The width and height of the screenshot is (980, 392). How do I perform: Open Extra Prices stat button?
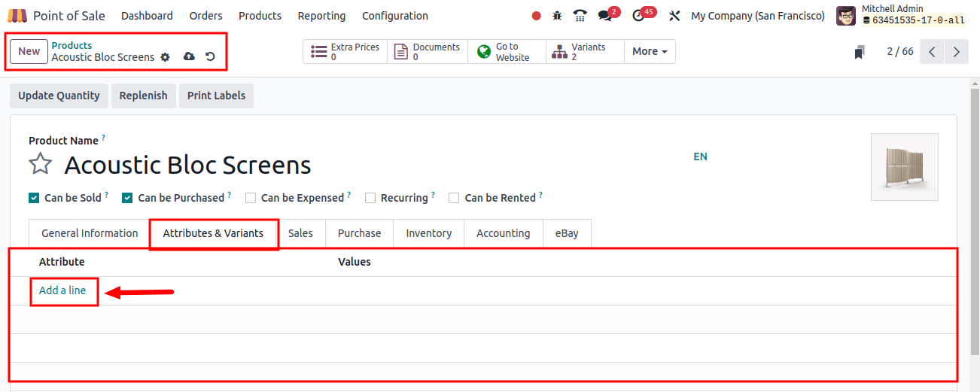click(345, 52)
